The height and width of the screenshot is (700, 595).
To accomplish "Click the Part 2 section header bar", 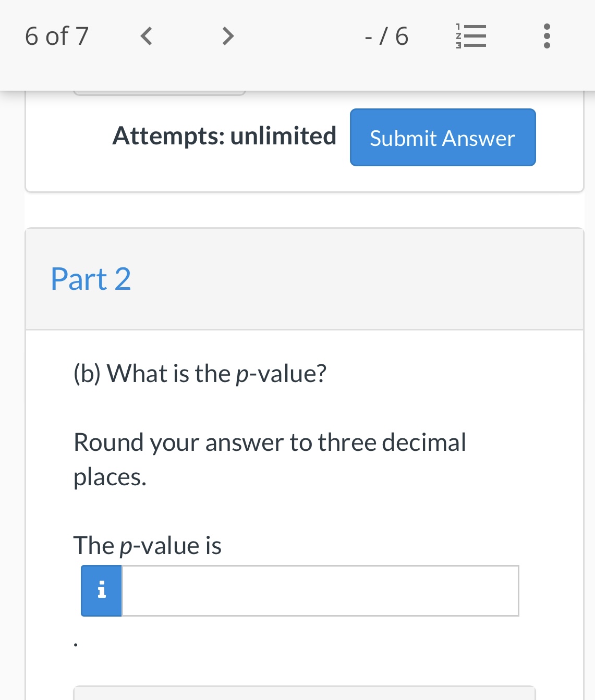I will click(x=305, y=279).
